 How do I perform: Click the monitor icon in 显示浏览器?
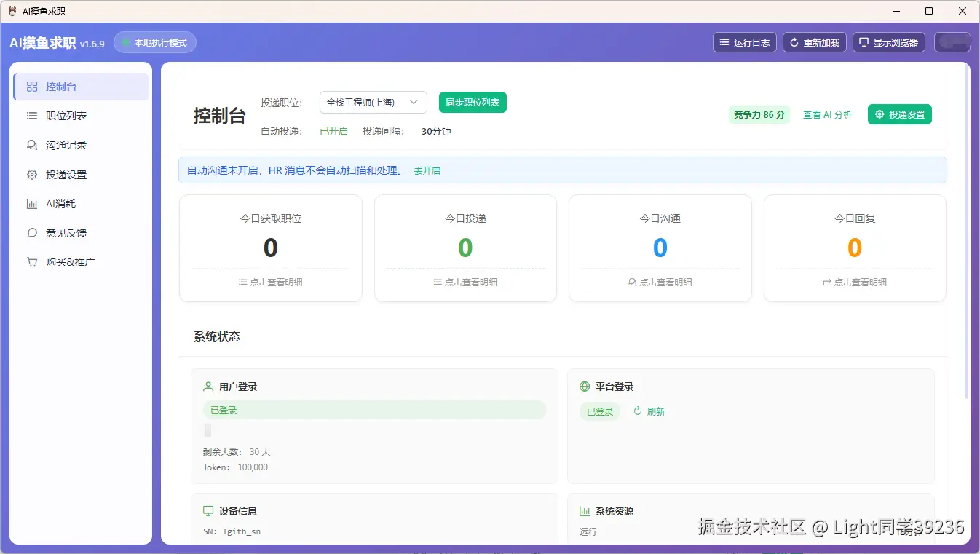click(x=864, y=42)
